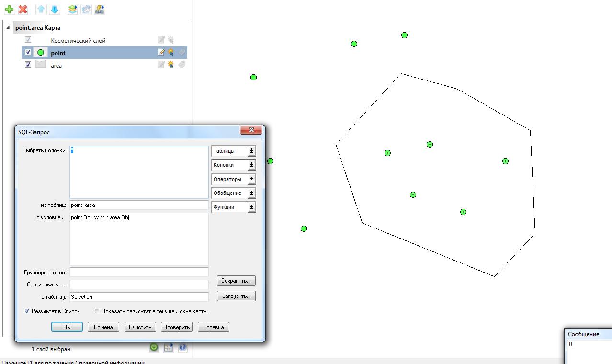Image resolution: width=612 pixels, height=364 pixels.
Task: Click the Проверить button
Action: (176, 327)
